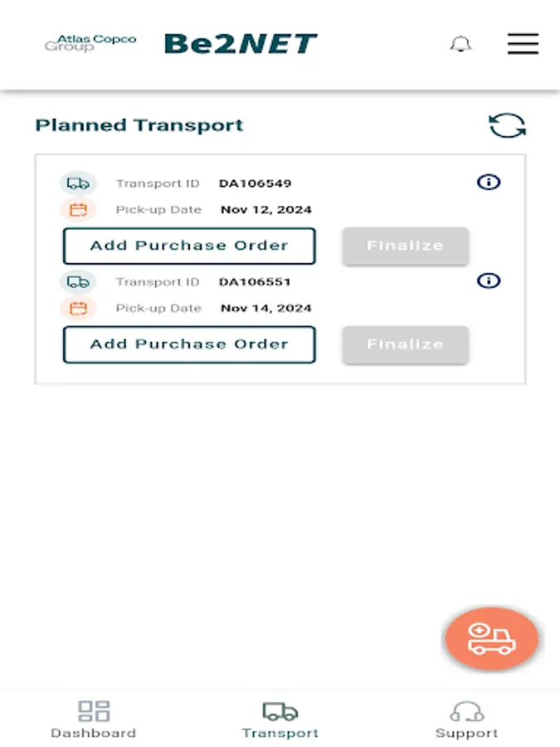Show info for transport DA106549
This screenshot has width=560, height=747.
click(x=489, y=182)
